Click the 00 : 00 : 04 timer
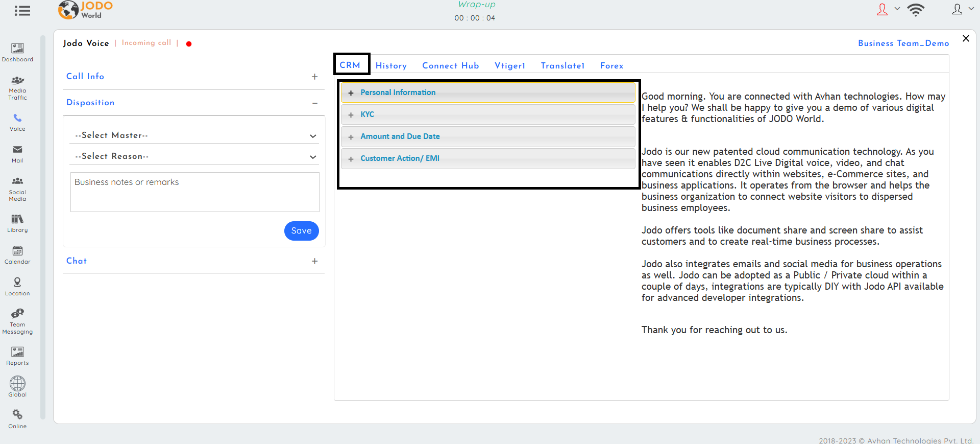This screenshot has width=980, height=444. coord(475,18)
